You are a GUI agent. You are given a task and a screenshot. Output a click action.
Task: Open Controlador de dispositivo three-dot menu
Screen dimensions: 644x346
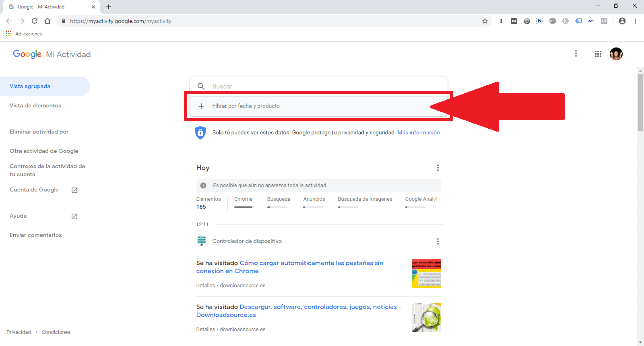click(438, 241)
